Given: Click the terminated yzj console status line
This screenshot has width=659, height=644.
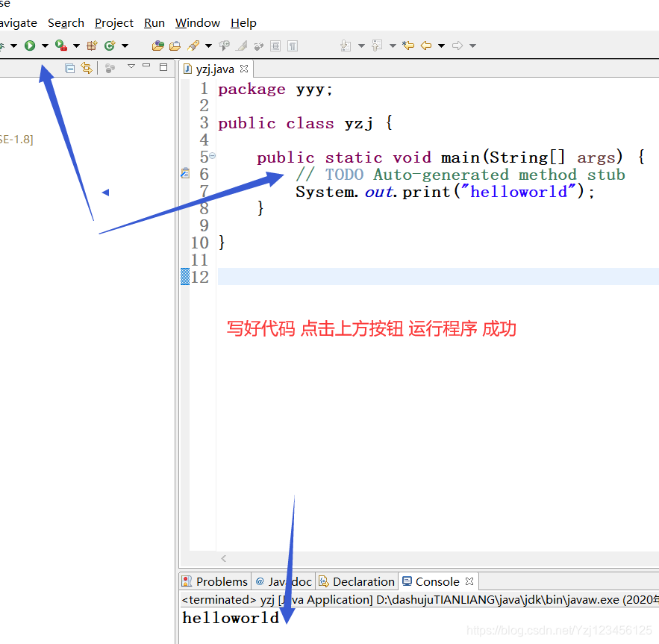Looking at the screenshot, I should (419, 599).
